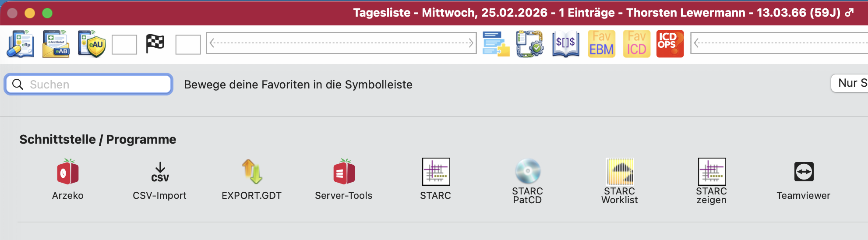
Task: Click the blue list puzzle icon
Action: tap(496, 44)
